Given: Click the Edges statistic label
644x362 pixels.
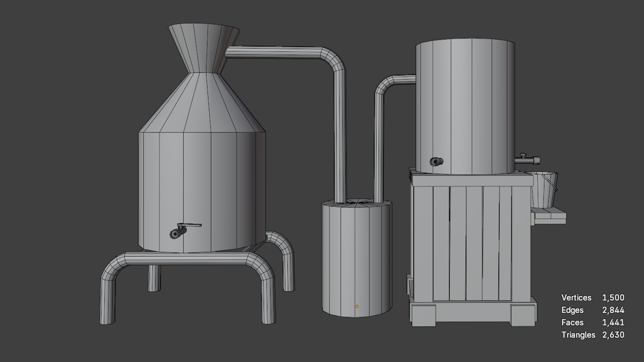Looking at the screenshot, I should coord(572,310).
